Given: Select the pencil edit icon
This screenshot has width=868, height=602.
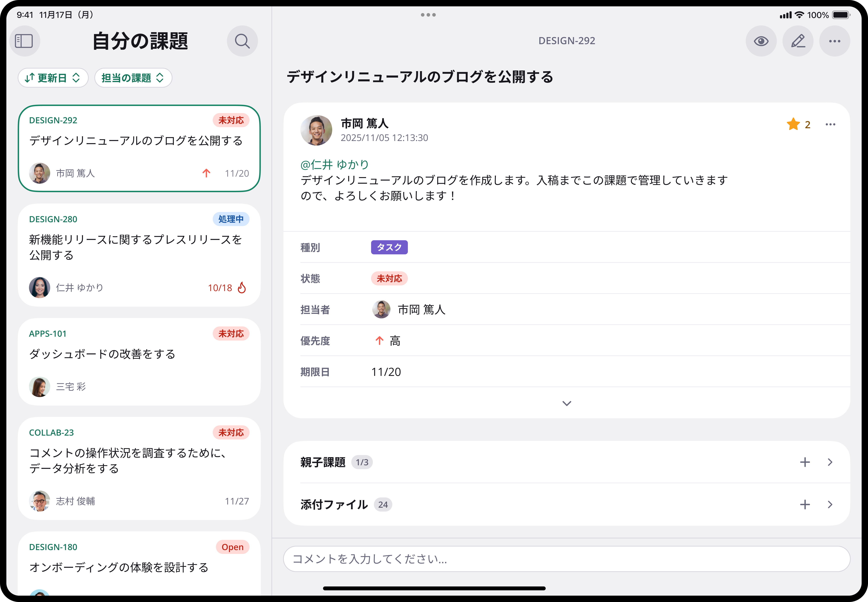Looking at the screenshot, I should click(x=798, y=41).
